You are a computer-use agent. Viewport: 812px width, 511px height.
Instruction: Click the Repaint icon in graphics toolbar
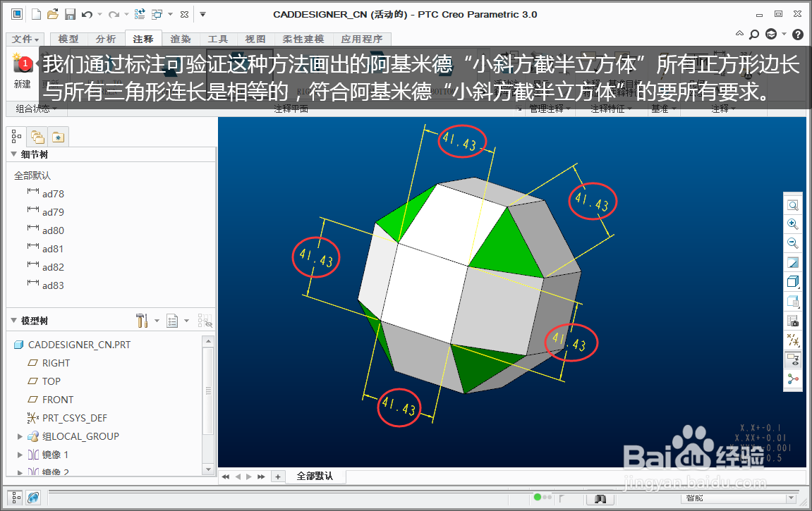(793, 262)
